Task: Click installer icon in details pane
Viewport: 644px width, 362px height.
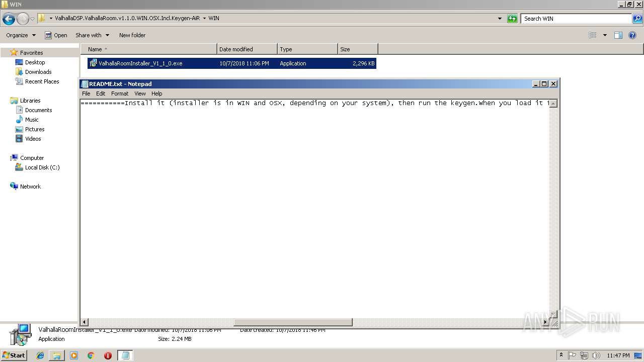Action: click(x=20, y=335)
